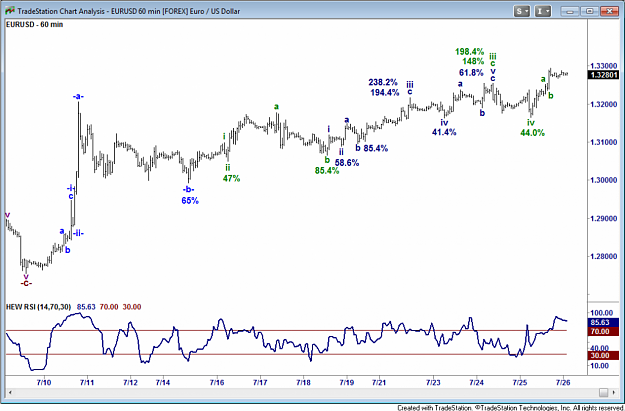Image resolution: width=625 pixels, height=411 pixels.
Task: Click the 41.4% annotation below iv
Action: [x=444, y=132]
